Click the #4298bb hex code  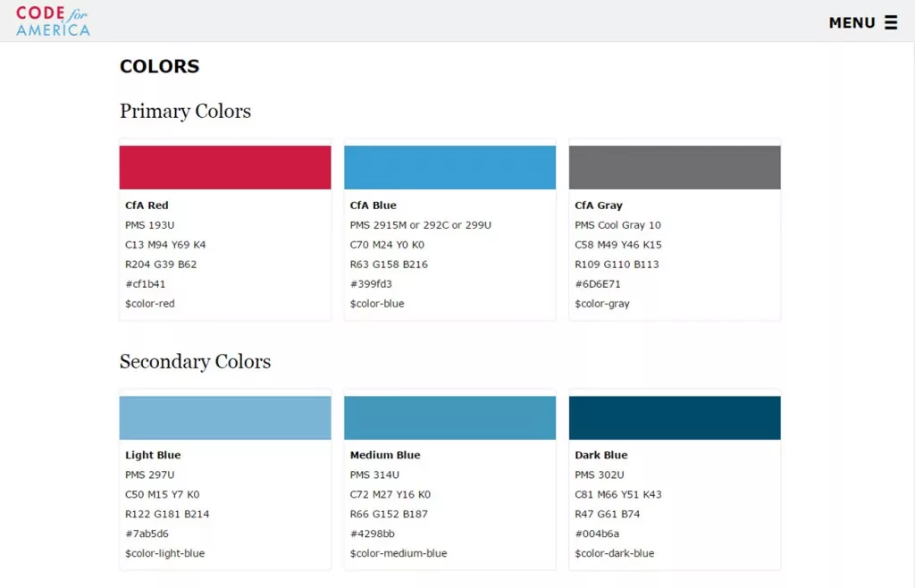(373, 533)
